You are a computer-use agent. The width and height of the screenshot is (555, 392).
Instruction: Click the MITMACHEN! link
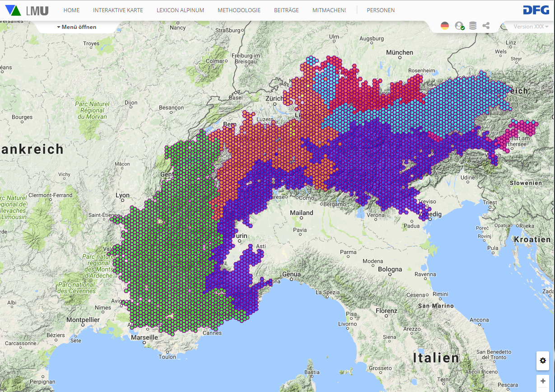click(329, 10)
